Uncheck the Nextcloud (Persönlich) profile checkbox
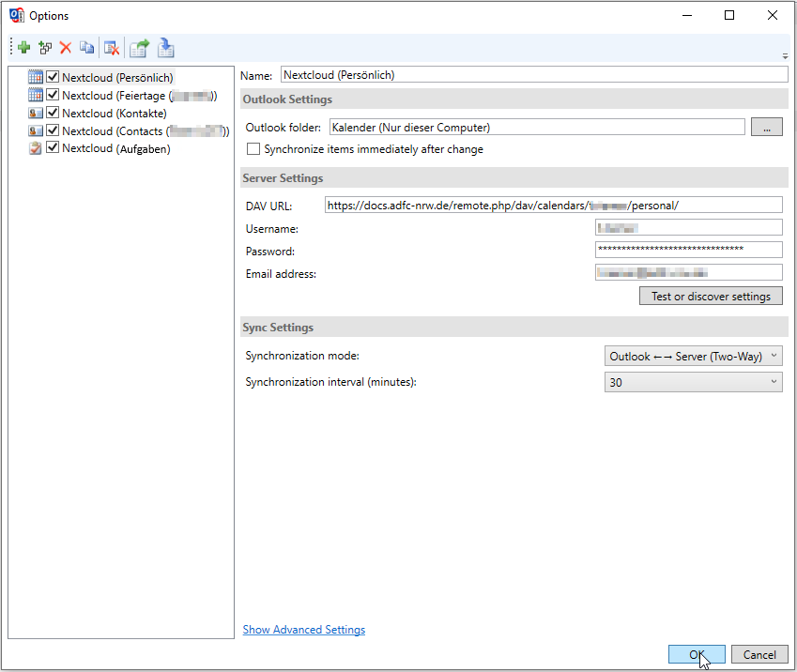 coord(53,77)
